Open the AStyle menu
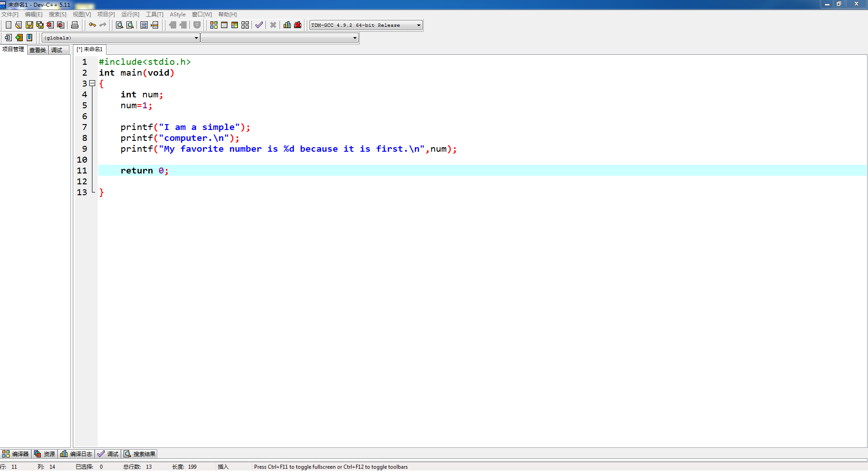 [x=178, y=14]
